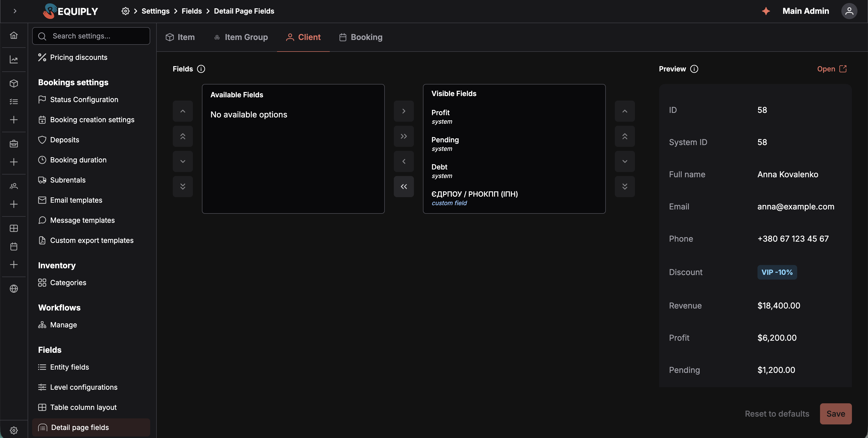Open the inventory box icon in left rail
The height and width of the screenshot is (438, 868).
pyautogui.click(x=14, y=83)
